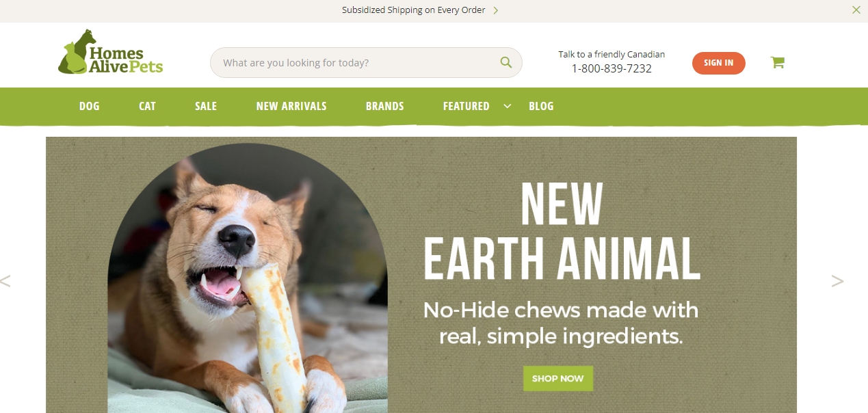Visit the Blog page
Viewport: 868px width, 413px height.
[x=541, y=106]
